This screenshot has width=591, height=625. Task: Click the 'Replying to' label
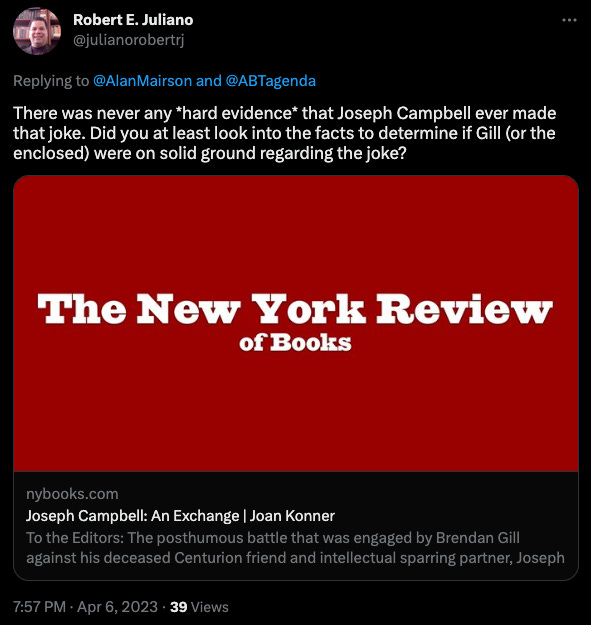pyautogui.click(x=51, y=81)
